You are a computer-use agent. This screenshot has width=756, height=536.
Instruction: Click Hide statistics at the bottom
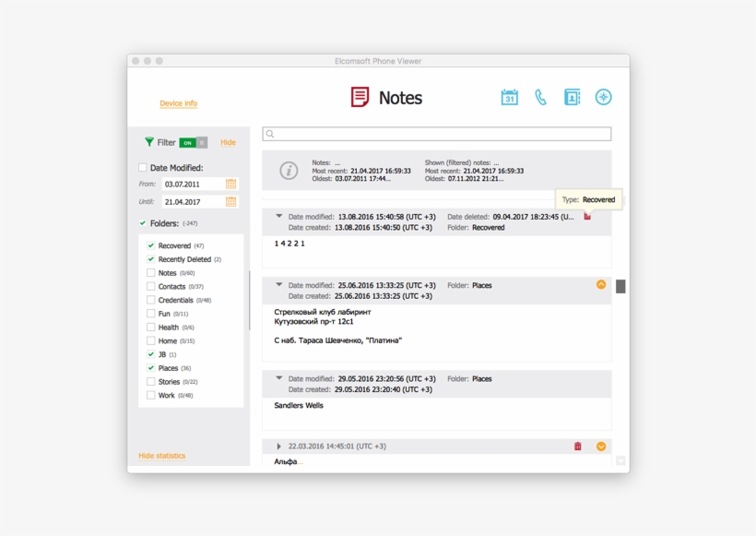point(162,455)
